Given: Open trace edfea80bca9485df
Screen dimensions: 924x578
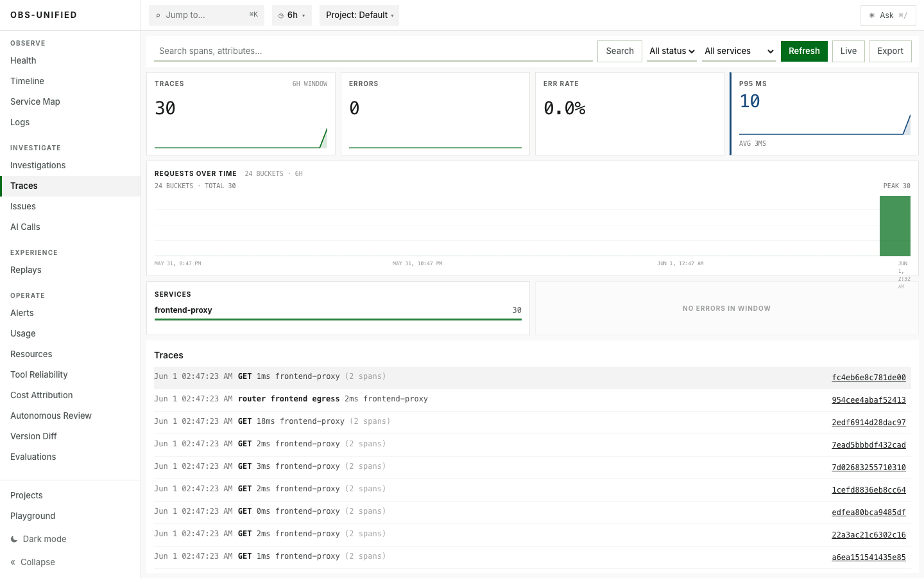Looking at the screenshot, I should coord(869,512).
